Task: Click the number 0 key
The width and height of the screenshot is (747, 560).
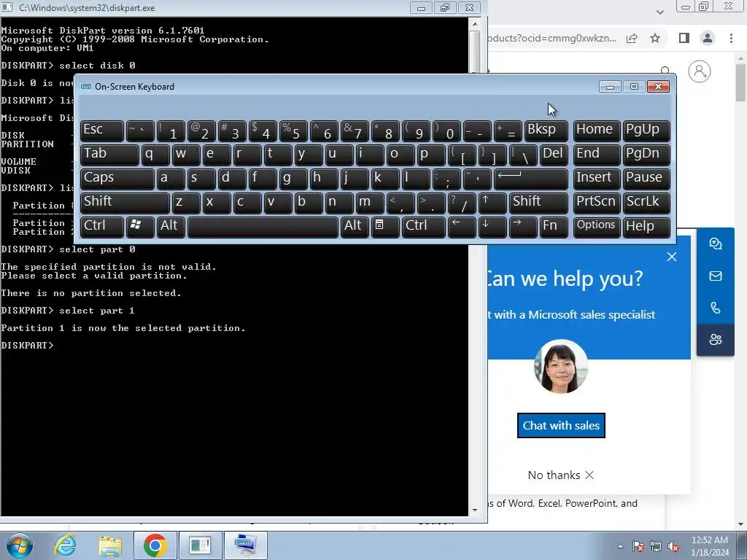Action: pyautogui.click(x=446, y=131)
